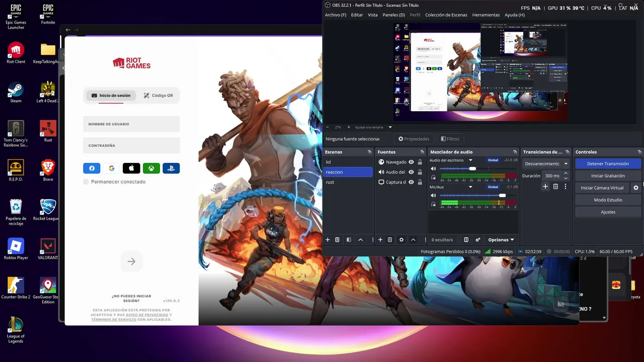Lock the Navegador source
This screenshot has height=362, width=644.
point(420,162)
